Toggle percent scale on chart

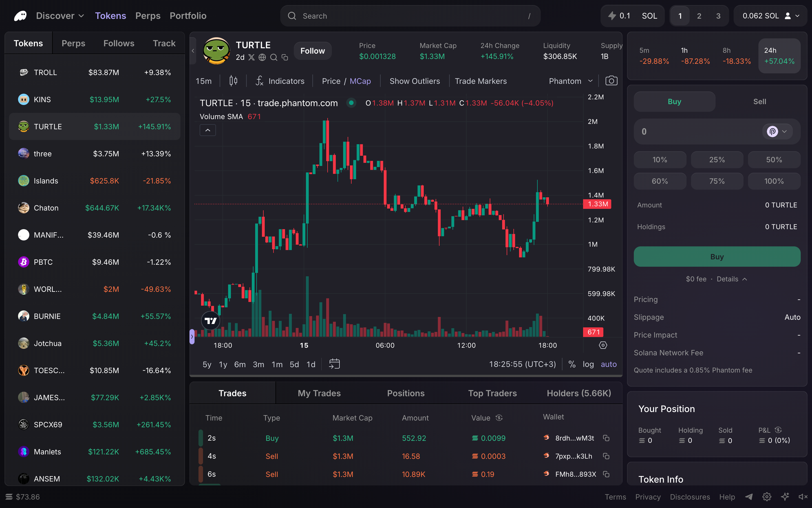(572, 364)
